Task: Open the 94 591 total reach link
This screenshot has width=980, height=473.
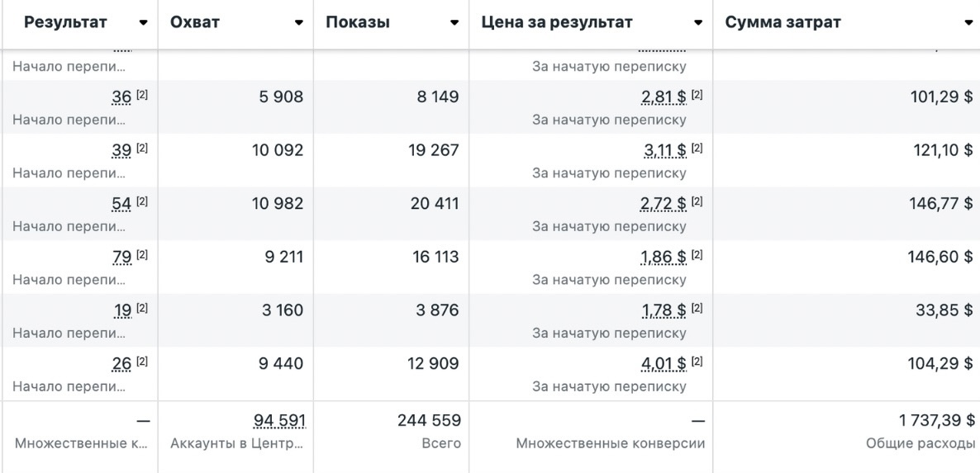Action: [279, 421]
